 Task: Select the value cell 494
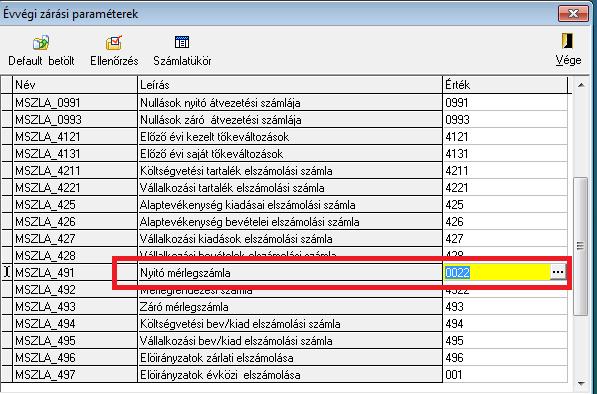point(506,324)
